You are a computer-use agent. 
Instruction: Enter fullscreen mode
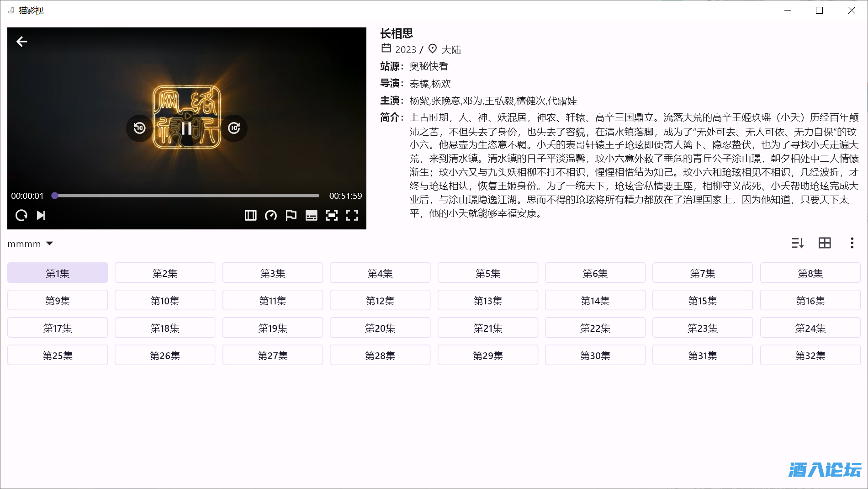pyautogui.click(x=352, y=215)
